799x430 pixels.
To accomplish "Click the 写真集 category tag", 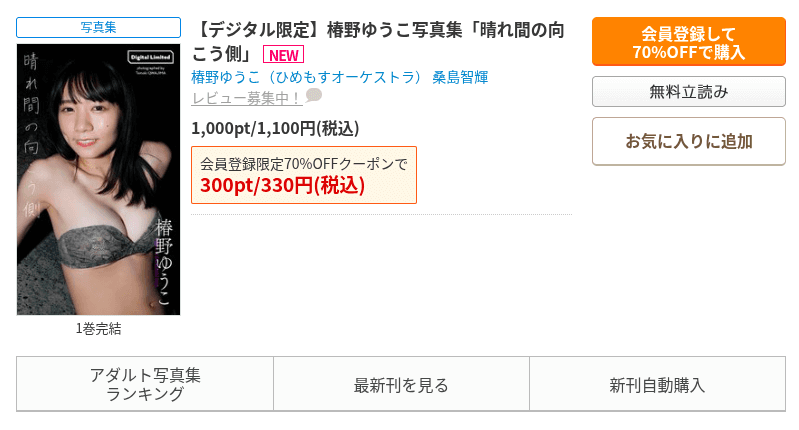I will click(98, 27).
